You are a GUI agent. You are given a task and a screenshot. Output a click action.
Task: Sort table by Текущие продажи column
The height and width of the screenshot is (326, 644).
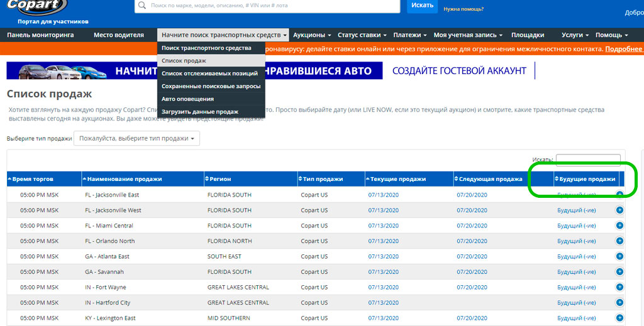coord(409,179)
